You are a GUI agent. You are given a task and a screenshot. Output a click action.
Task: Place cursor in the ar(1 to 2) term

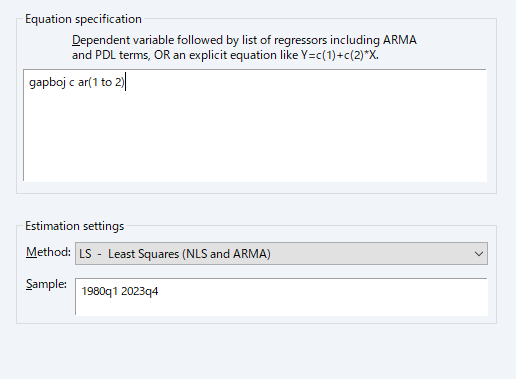point(101,82)
